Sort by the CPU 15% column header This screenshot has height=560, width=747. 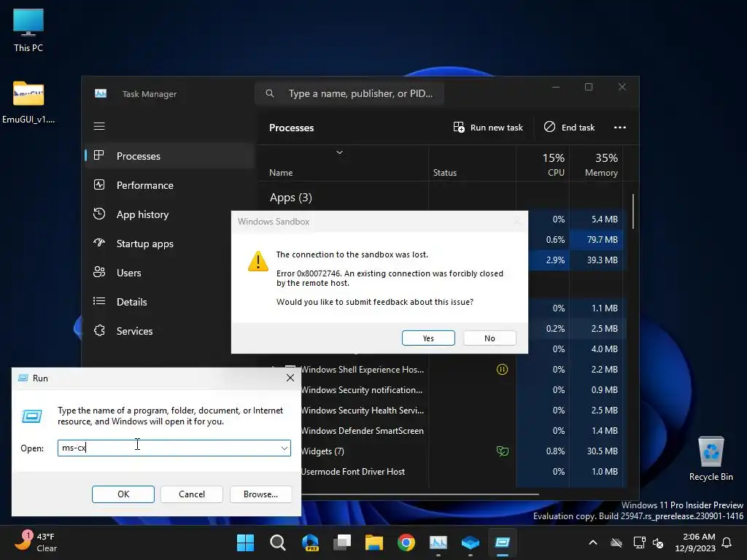coord(543,163)
